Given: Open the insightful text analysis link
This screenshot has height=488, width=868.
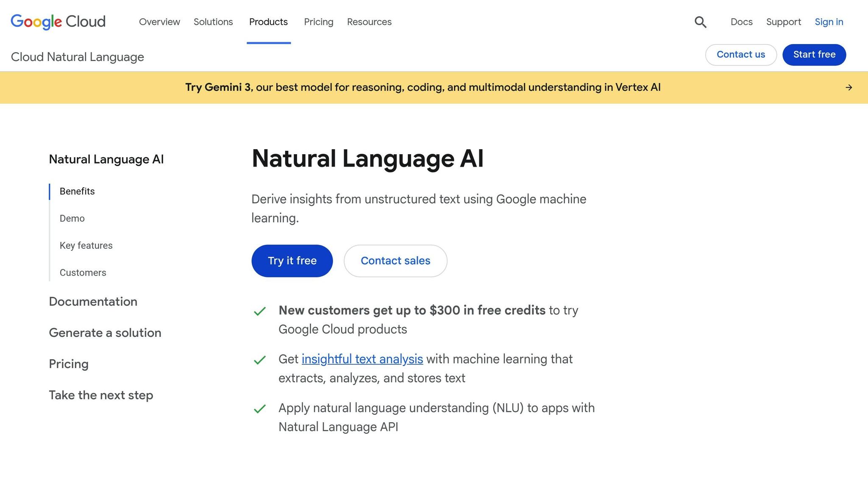Looking at the screenshot, I should 362,359.
